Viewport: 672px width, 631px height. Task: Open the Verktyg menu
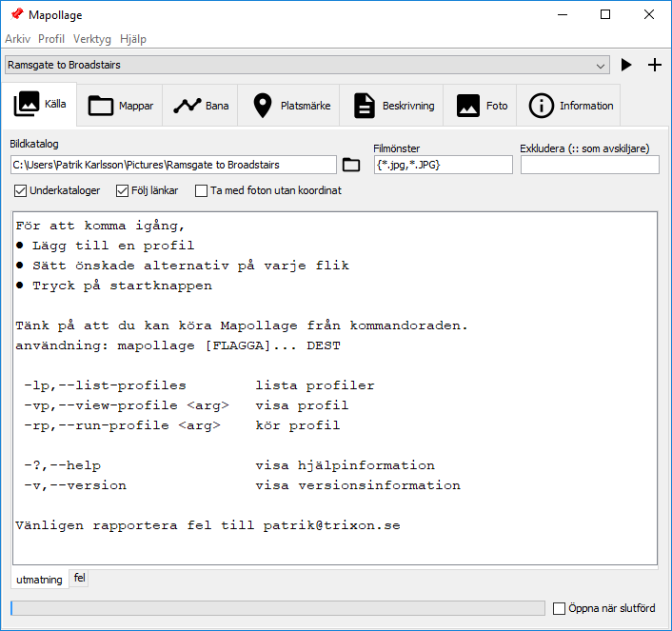tap(91, 39)
